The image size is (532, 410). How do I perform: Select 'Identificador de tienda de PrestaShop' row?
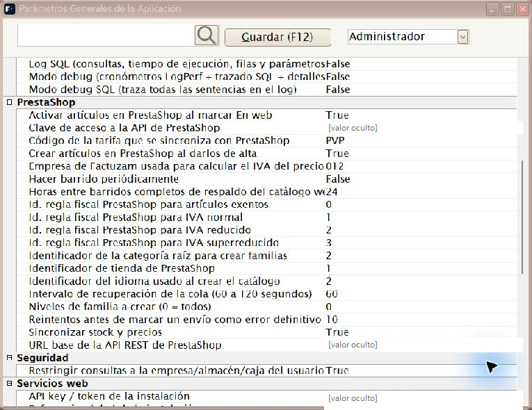coord(266,269)
